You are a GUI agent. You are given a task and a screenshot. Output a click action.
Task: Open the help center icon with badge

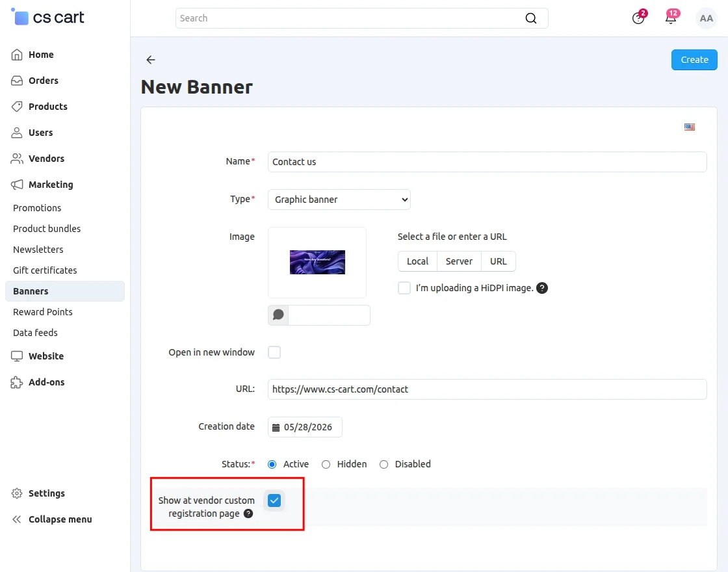[x=638, y=18]
